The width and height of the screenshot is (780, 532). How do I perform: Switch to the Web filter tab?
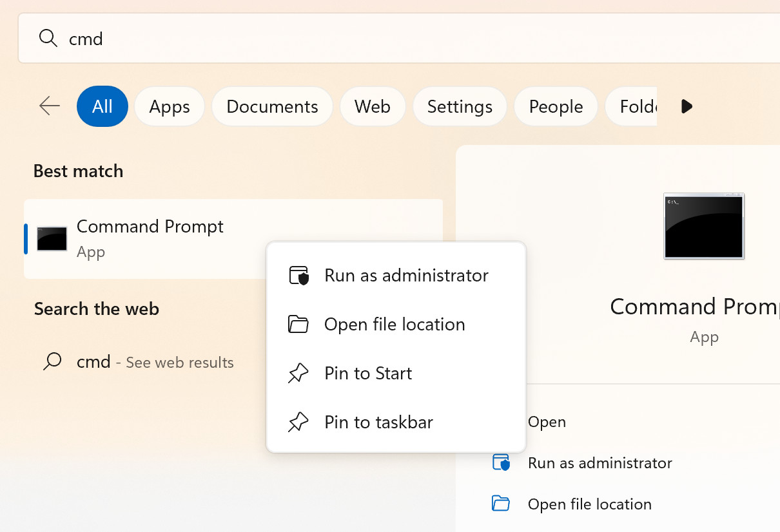click(x=373, y=106)
